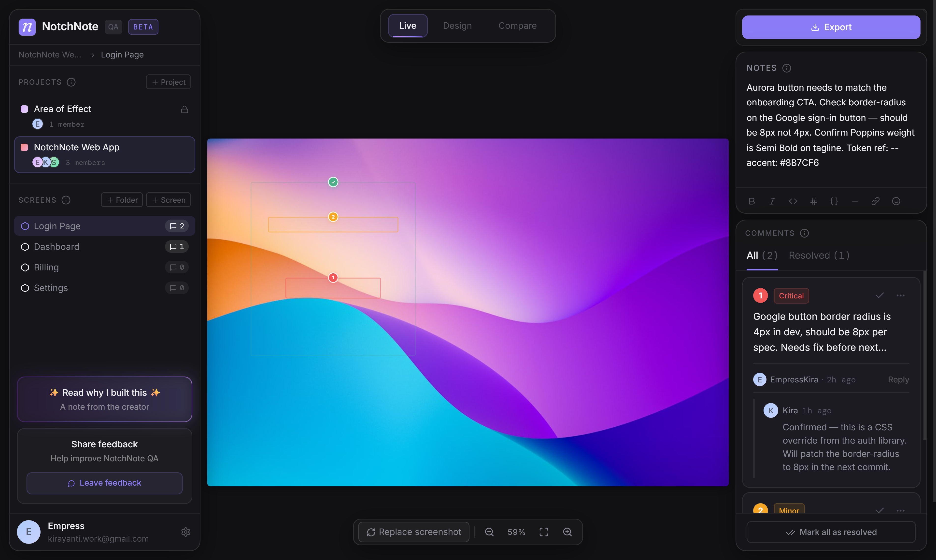Click the link icon in notes toolbar
The image size is (936, 560).
click(875, 201)
